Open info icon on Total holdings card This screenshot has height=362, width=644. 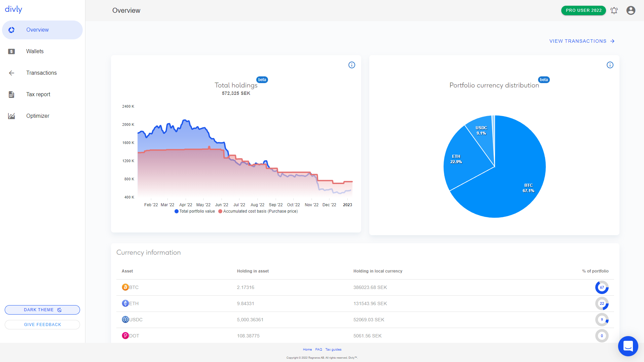point(352,65)
